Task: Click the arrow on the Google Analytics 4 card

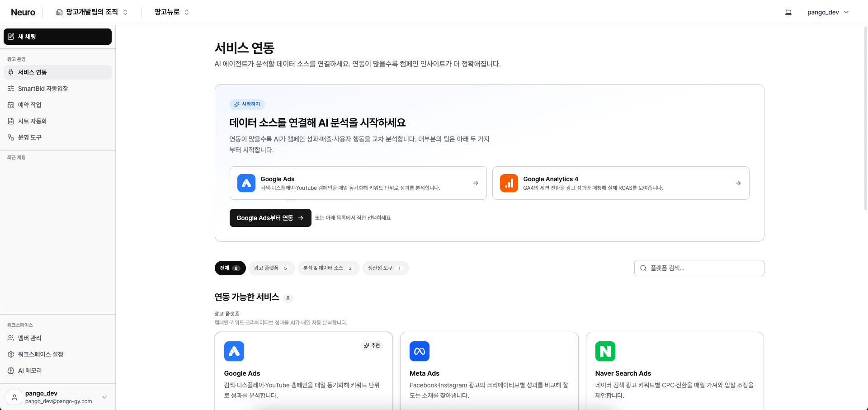Action: [738, 183]
